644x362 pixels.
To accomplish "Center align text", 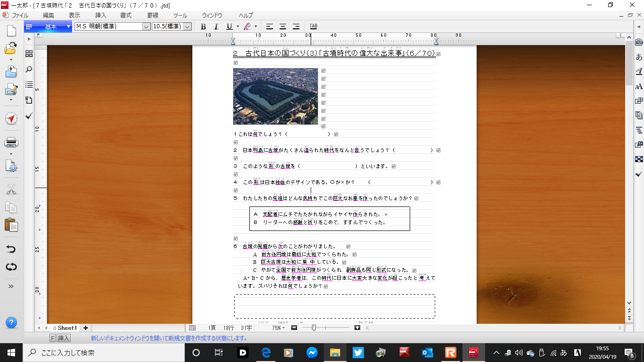I will [x=283, y=26].
